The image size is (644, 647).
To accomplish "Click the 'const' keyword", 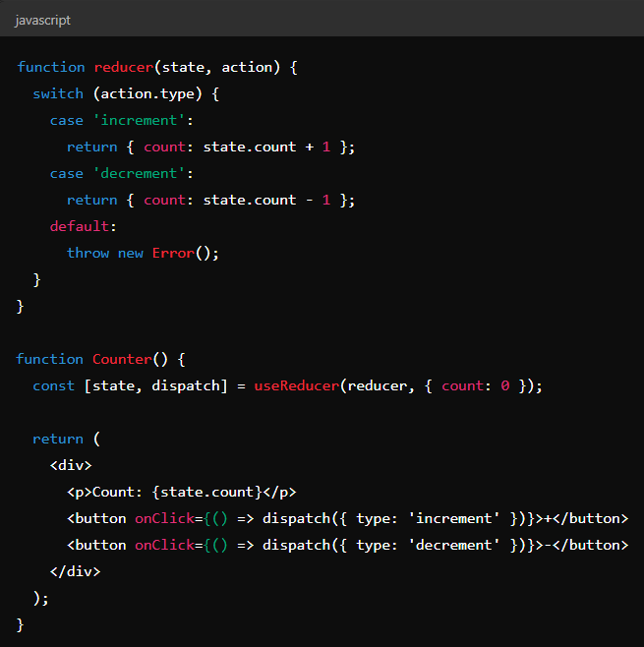I will point(54,385).
